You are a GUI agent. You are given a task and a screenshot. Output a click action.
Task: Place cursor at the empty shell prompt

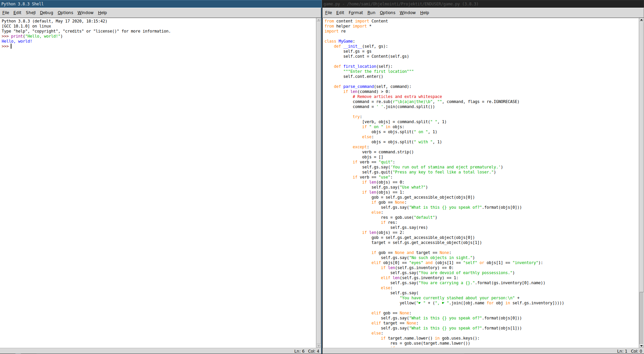[11, 46]
